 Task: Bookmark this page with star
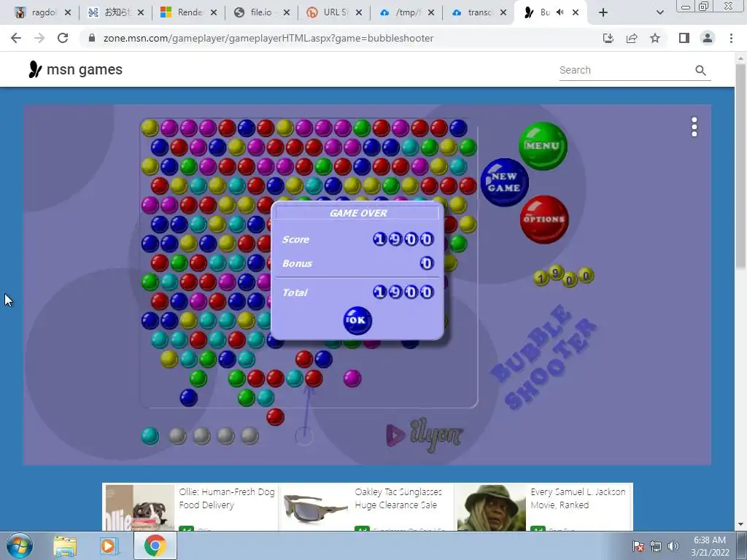coord(655,38)
